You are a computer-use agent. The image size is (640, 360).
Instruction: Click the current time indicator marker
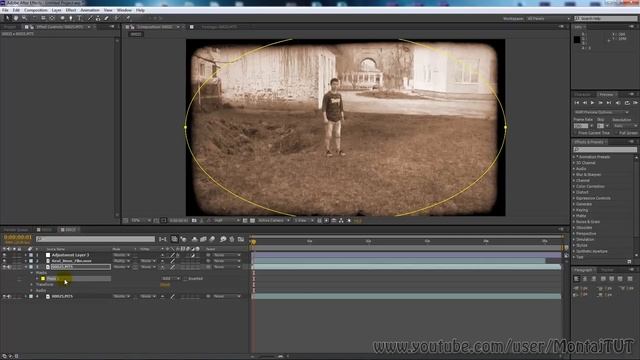coord(253,242)
